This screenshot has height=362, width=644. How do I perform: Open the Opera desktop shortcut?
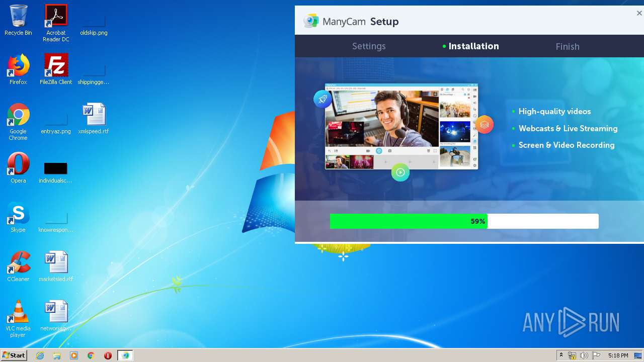(18, 168)
